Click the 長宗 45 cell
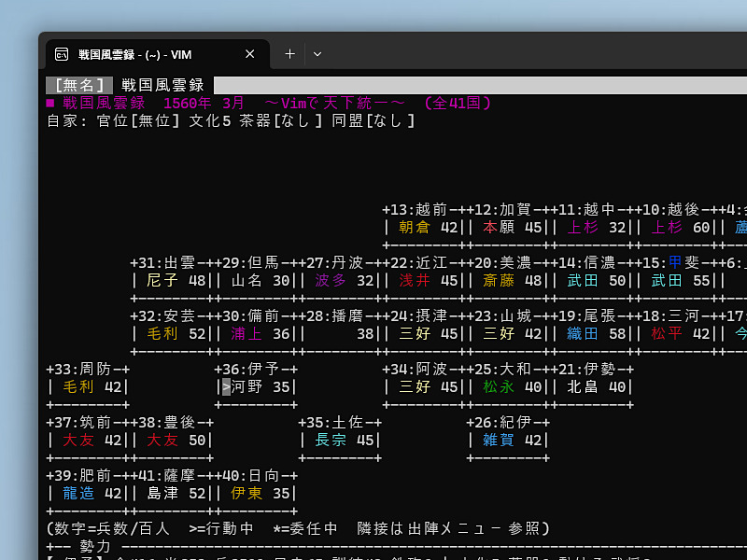The width and height of the screenshot is (747, 560). (x=345, y=441)
